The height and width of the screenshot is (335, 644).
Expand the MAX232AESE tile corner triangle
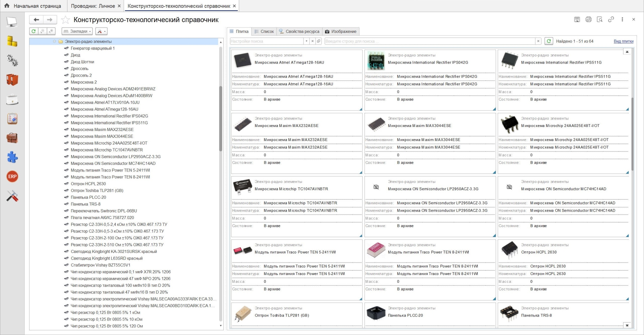[361, 172]
